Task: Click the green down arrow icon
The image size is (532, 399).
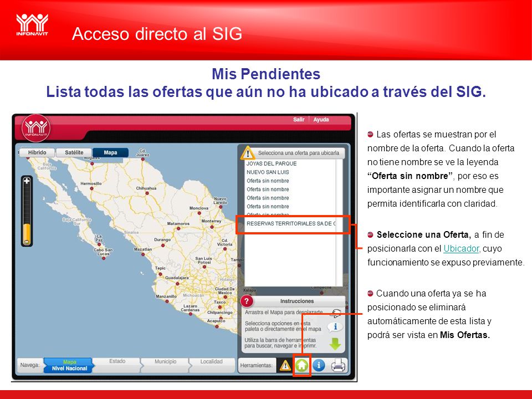Action: coord(335,344)
